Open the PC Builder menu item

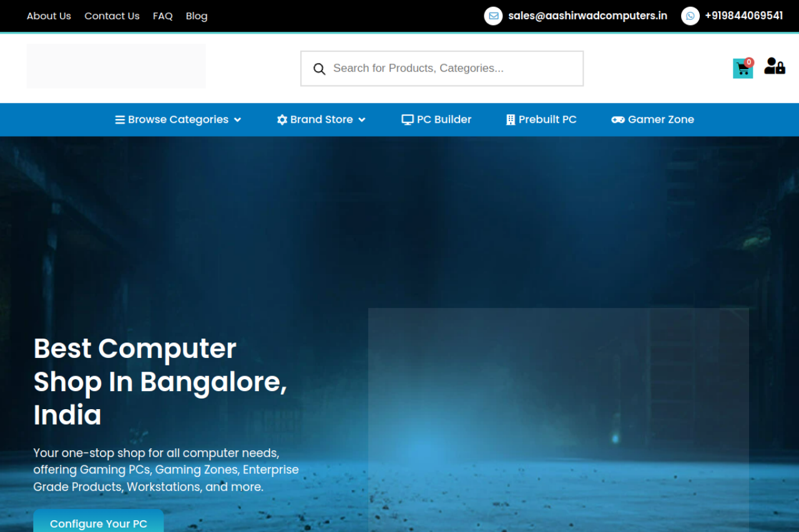click(436, 120)
